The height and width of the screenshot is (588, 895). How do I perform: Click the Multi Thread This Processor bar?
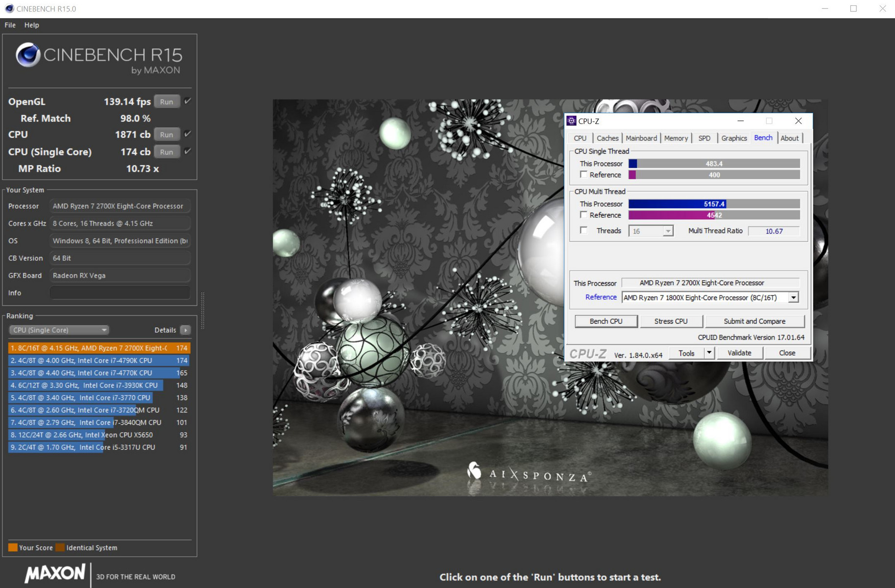coord(714,204)
